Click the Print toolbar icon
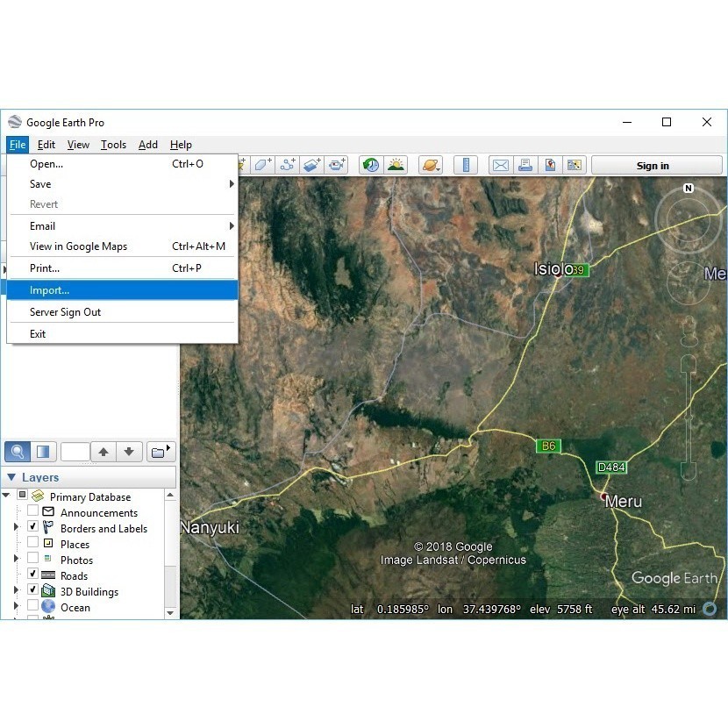Image resolution: width=728 pixels, height=728 pixels. [x=525, y=165]
